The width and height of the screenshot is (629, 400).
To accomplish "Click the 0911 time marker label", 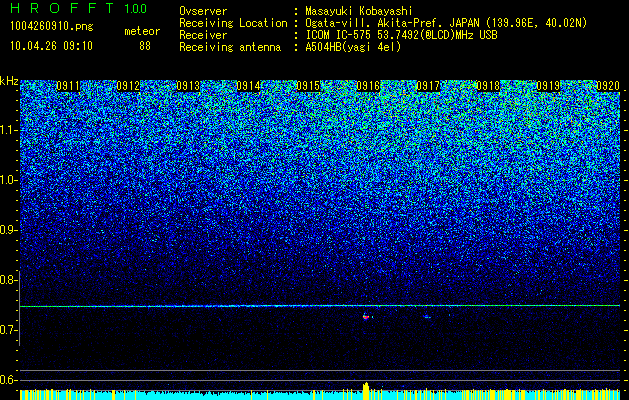I will tap(68, 86).
